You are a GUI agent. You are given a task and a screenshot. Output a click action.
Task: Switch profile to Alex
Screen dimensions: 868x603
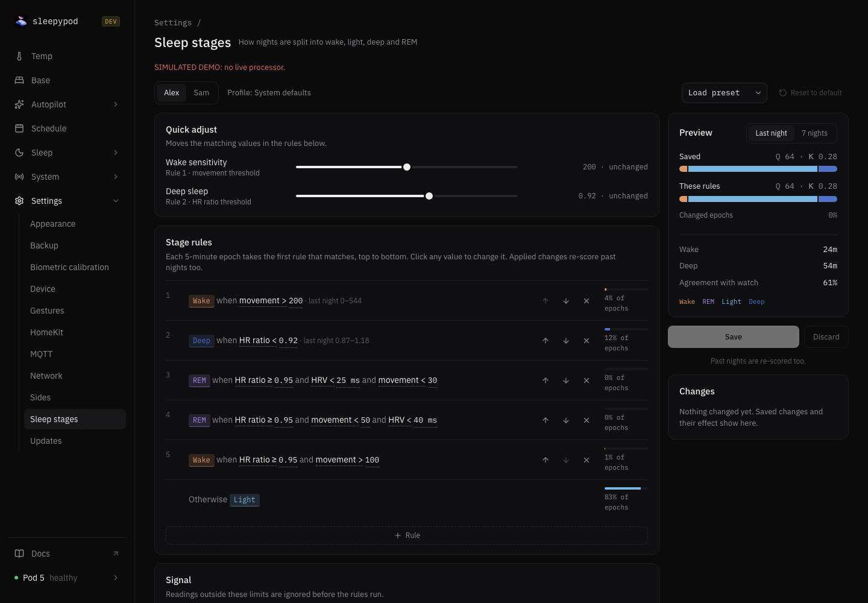tap(172, 93)
